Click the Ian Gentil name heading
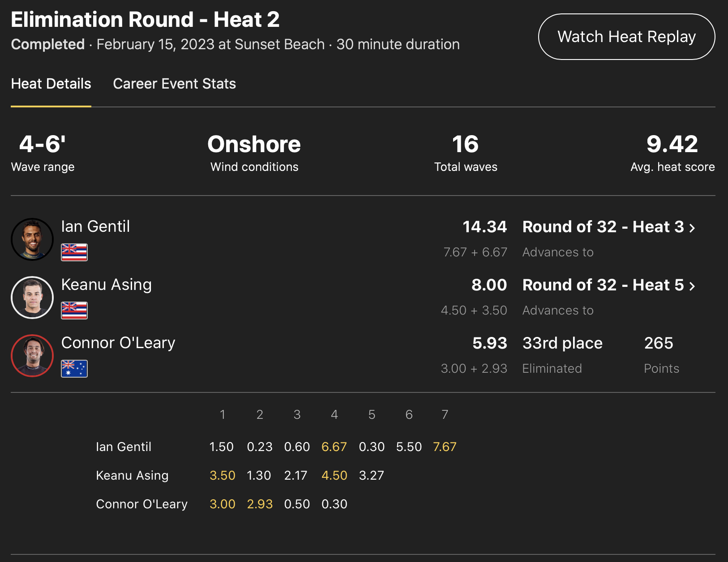Screen dimensions: 728x562 (x=95, y=226)
